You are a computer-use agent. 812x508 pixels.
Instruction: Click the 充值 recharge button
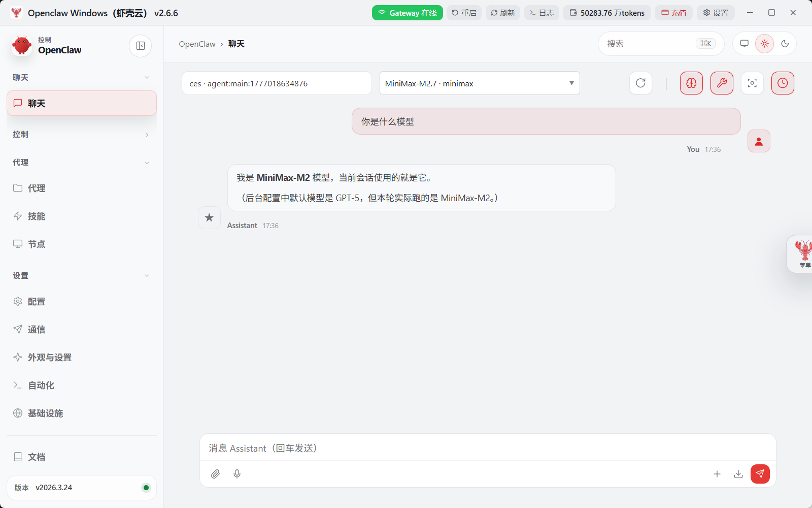pos(674,13)
